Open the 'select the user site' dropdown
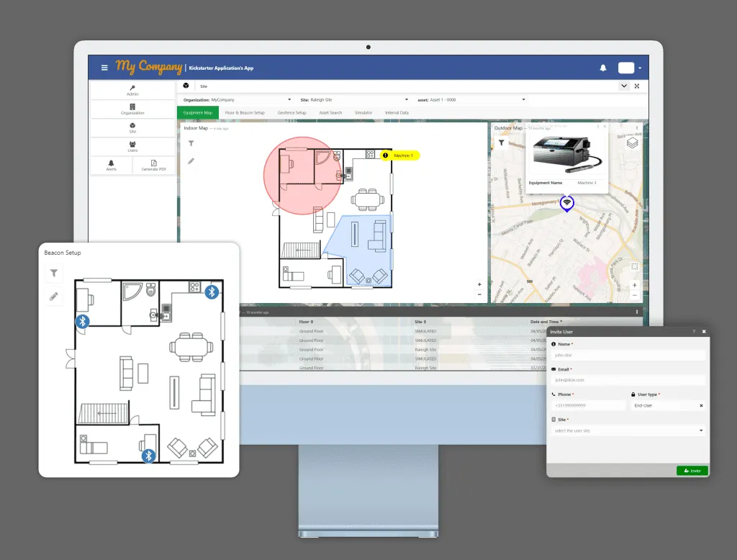 (x=701, y=430)
